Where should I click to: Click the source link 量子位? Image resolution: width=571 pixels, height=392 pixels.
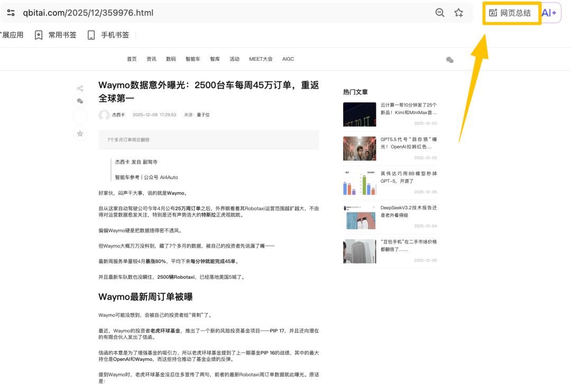tap(203, 115)
